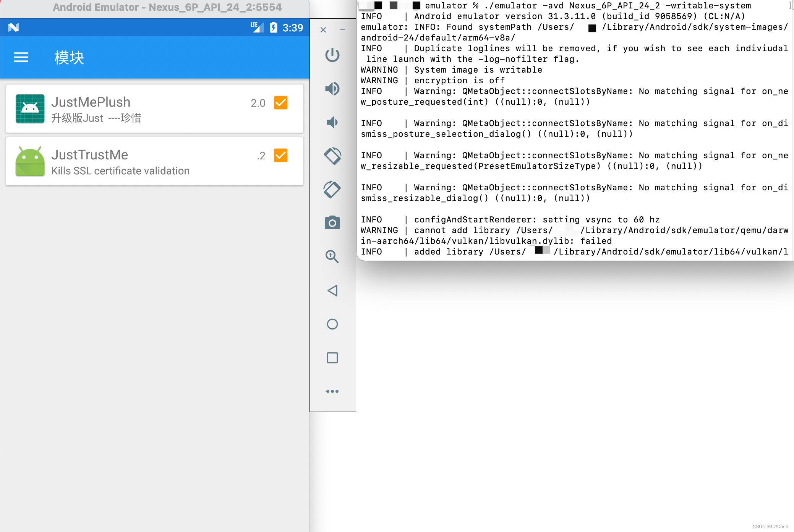Open the JustTrustMe module entry
Viewport: 794px width, 532px height.
[x=155, y=162]
